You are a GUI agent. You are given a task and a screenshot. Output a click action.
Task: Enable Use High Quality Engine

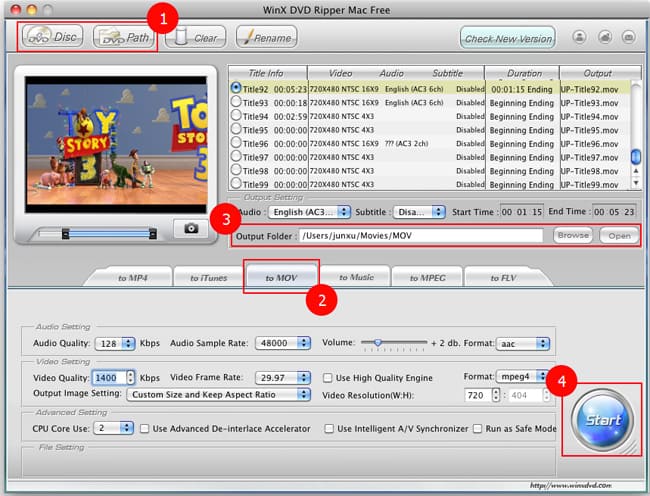(327, 378)
